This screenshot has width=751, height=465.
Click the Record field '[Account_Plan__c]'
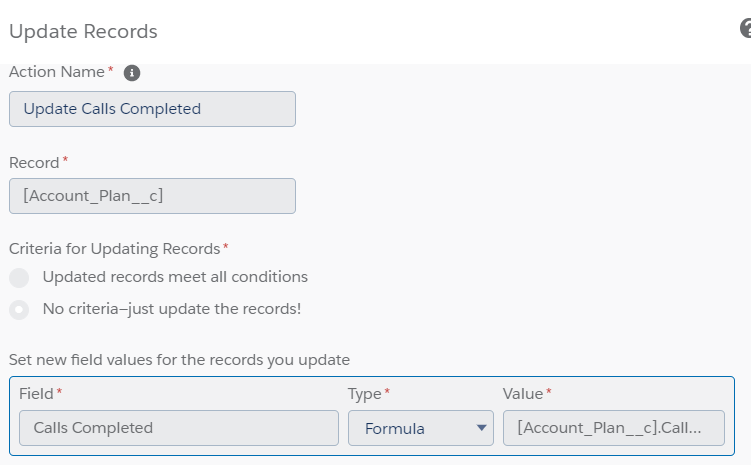pyautogui.click(x=152, y=196)
